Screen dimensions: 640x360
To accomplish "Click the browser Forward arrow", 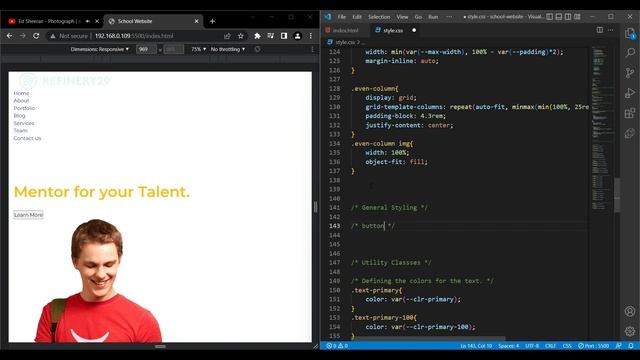I will coord(22,36).
